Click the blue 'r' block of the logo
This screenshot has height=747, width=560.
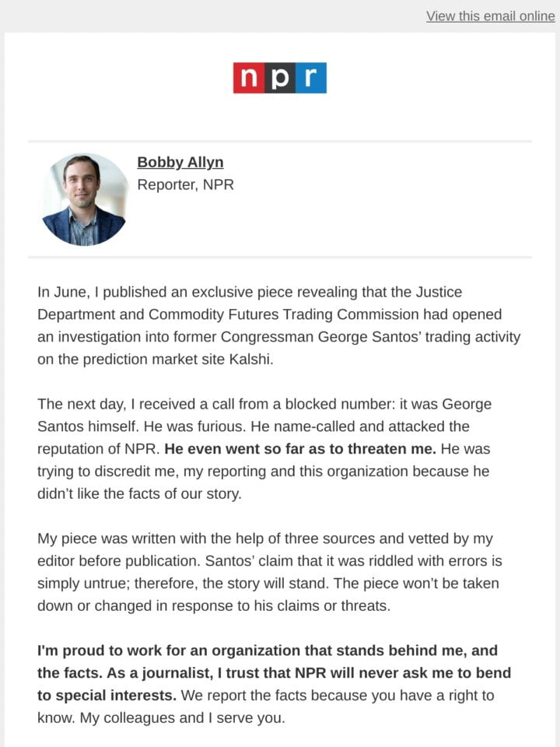pyautogui.click(x=311, y=78)
